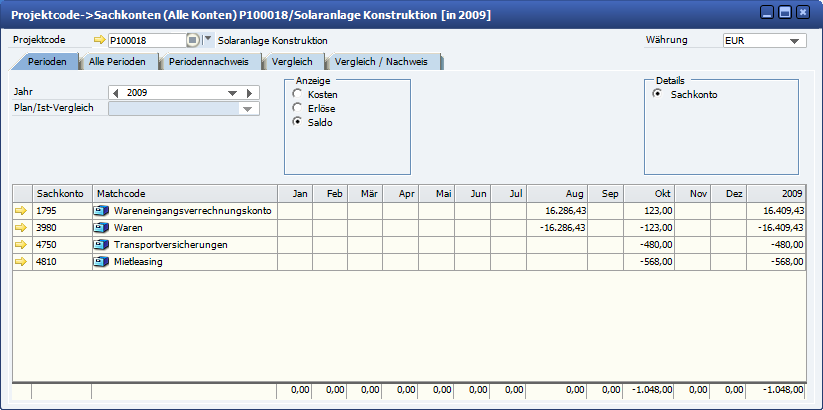Open the Projektcode selection list button

pos(193,40)
